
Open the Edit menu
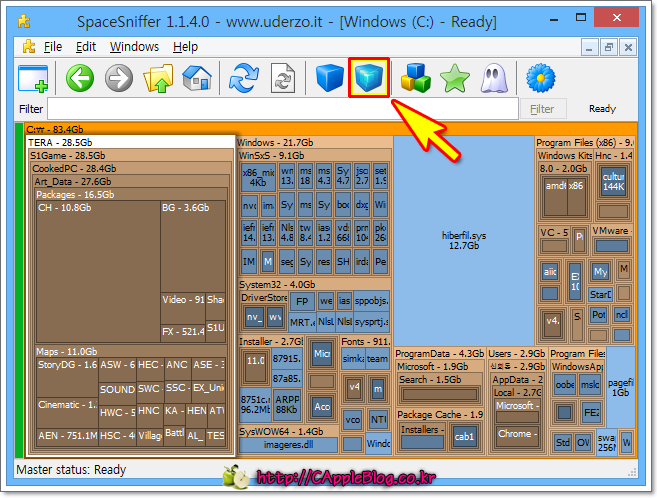click(86, 47)
